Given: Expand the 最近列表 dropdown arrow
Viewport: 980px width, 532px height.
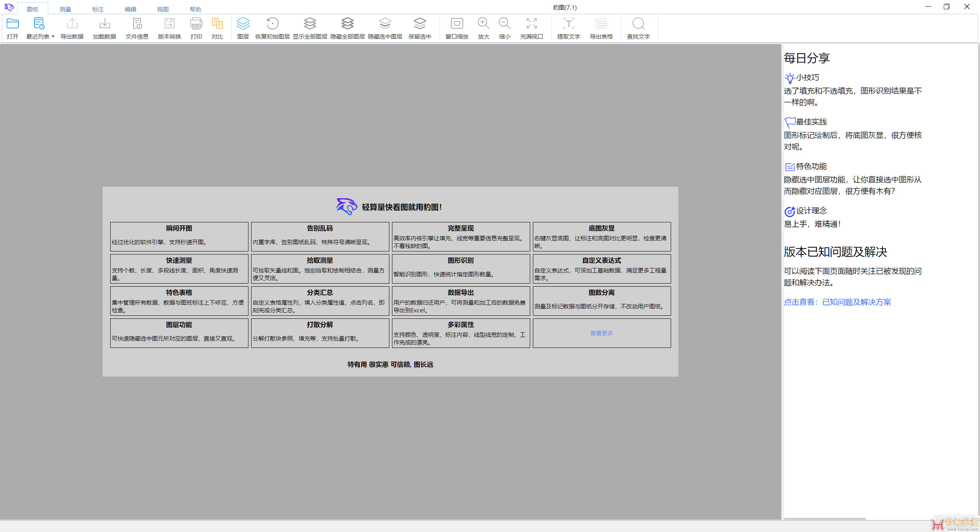Looking at the screenshot, I should click(x=53, y=36).
